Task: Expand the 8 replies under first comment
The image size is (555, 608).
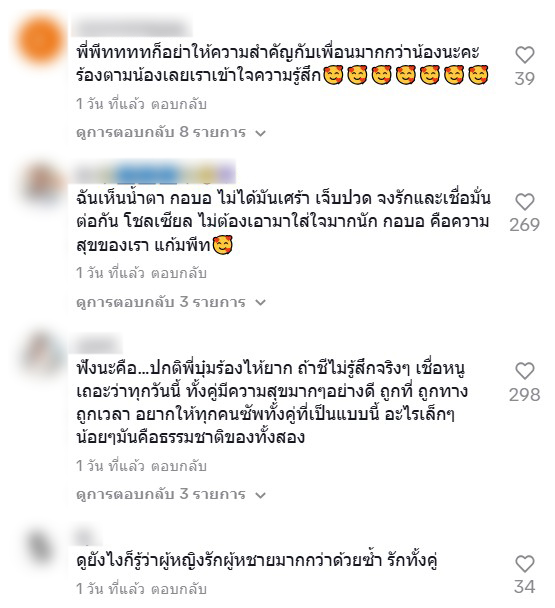Action: [x=171, y=133]
